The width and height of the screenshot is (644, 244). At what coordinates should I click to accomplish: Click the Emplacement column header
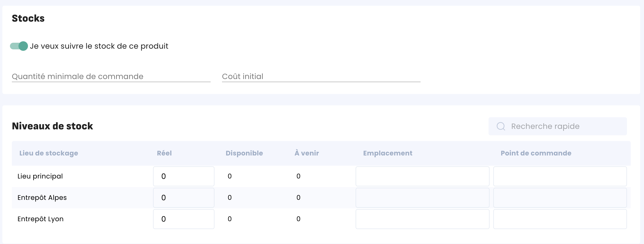[x=387, y=153]
